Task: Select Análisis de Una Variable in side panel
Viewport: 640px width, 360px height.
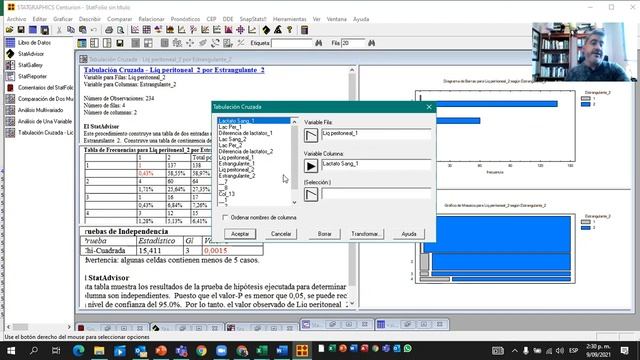Action: [45, 121]
